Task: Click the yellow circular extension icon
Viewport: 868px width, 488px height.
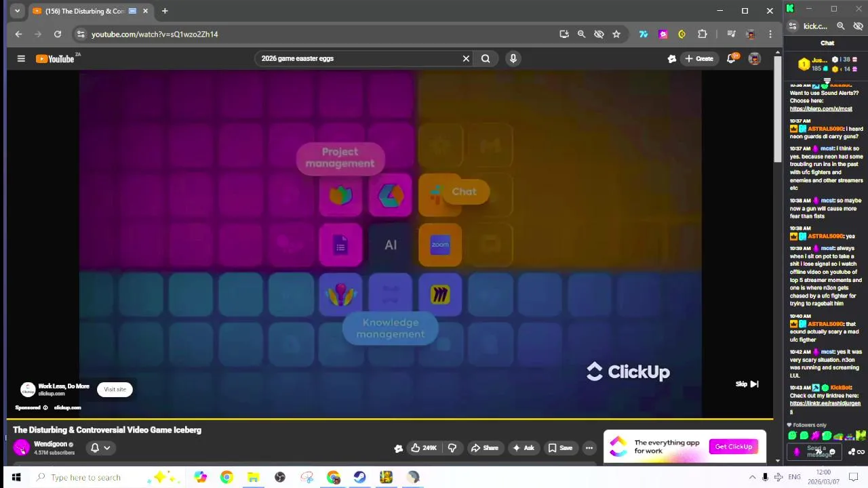Action: click(682, 34)
